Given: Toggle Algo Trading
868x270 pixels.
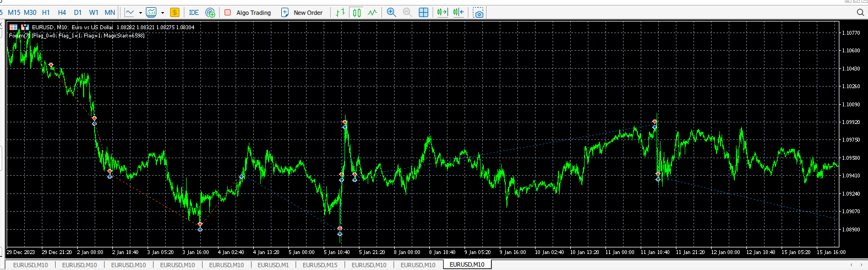Looking at the screenshot, I should 248,12.
